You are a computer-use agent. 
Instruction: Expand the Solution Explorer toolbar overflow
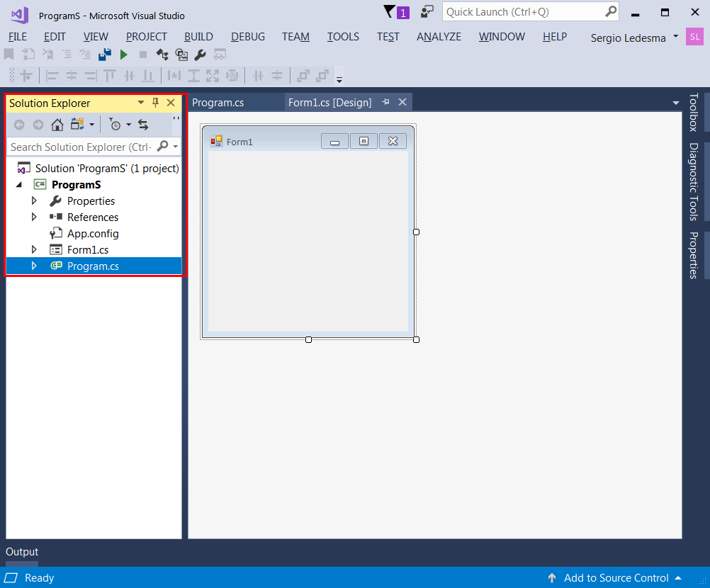pyautogui.click(x=176, y=118)
